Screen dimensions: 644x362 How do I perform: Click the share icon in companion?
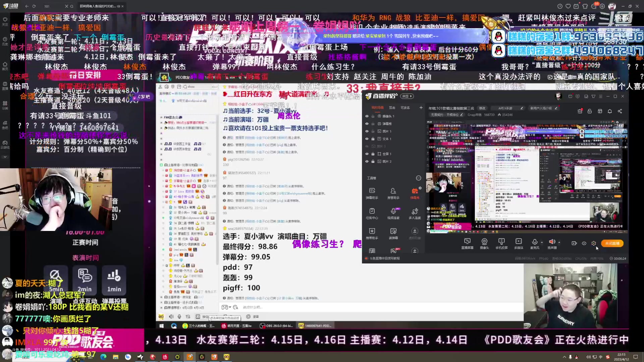[620, 111]
